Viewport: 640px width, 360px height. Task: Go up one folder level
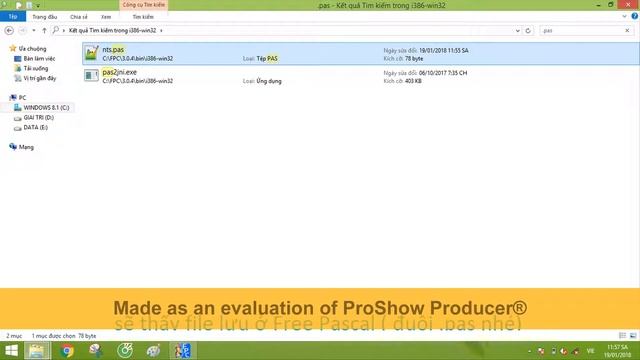(x=44, y=31)
